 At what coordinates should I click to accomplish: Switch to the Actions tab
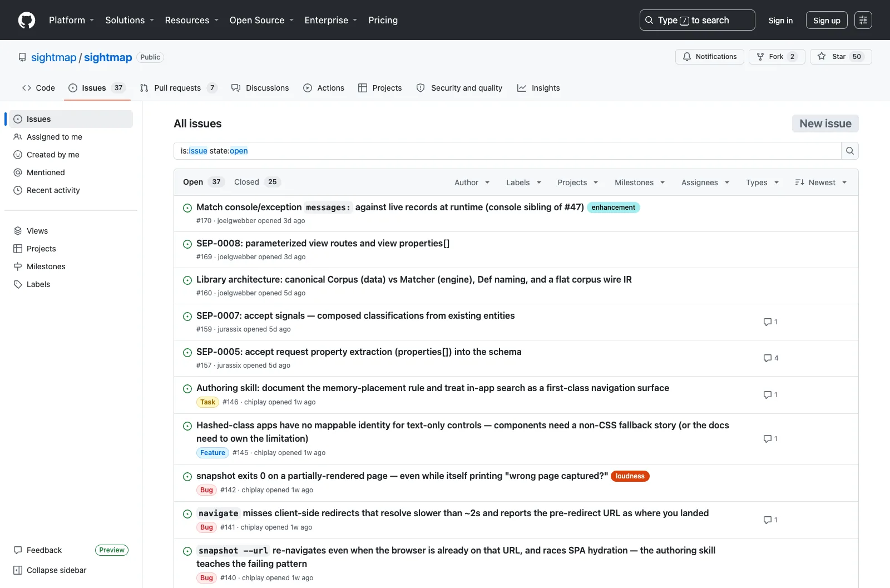(324, 88)
